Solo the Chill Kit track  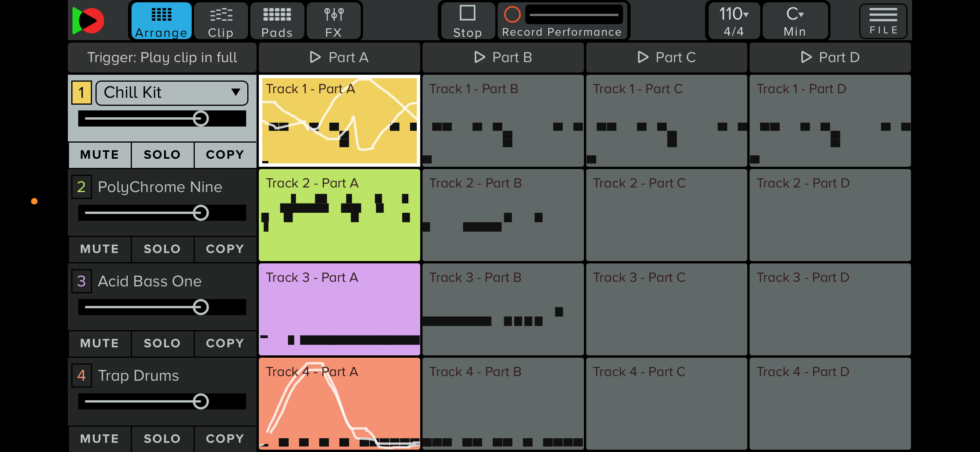pos(162,155)
